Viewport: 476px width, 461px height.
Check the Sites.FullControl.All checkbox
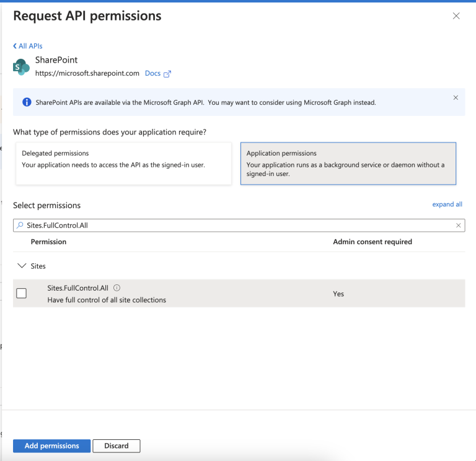click(22, 294)
